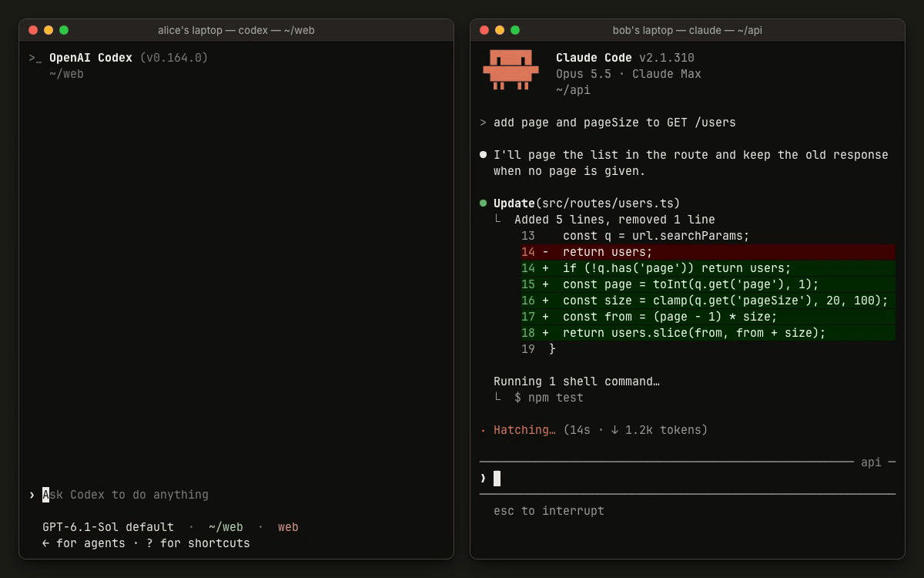Click the prompt "add page and pageSize to GET /users"
The width and height of the screenshot is (924, 578).
[614, 123]
